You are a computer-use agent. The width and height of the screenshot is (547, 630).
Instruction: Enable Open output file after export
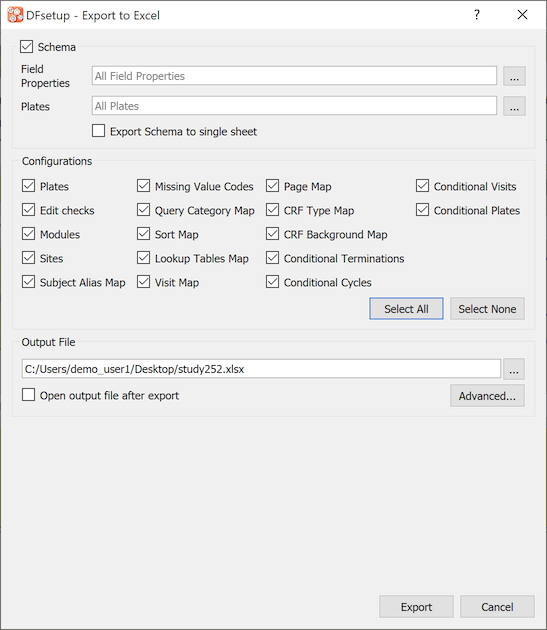coord(29,395)
